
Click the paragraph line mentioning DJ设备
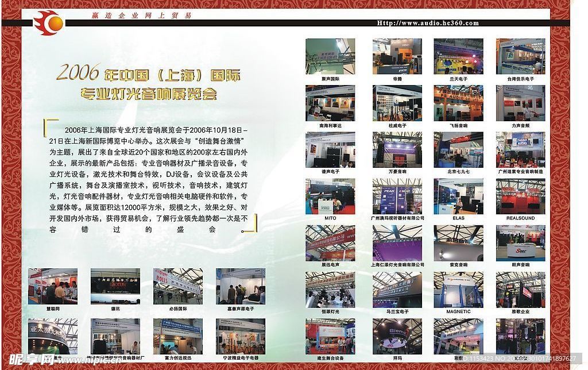pyautogui.click(x=148, y=174)
